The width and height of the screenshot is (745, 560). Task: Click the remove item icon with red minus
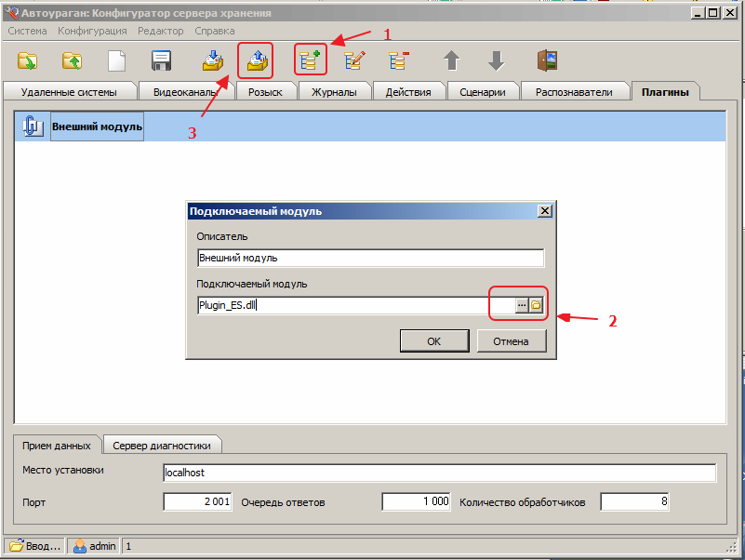pyautogui.click(x=399, y=61)
